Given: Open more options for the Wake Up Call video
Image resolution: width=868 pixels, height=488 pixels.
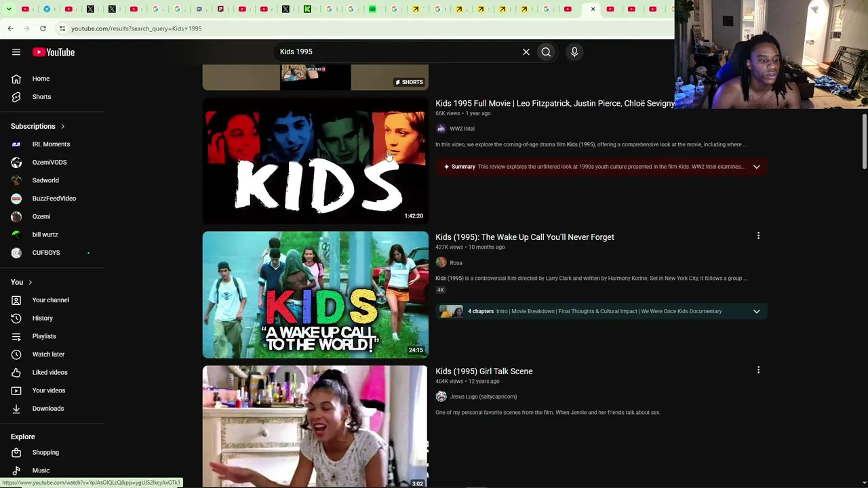Looking at the screenshot, I should (x=758, y=236).
